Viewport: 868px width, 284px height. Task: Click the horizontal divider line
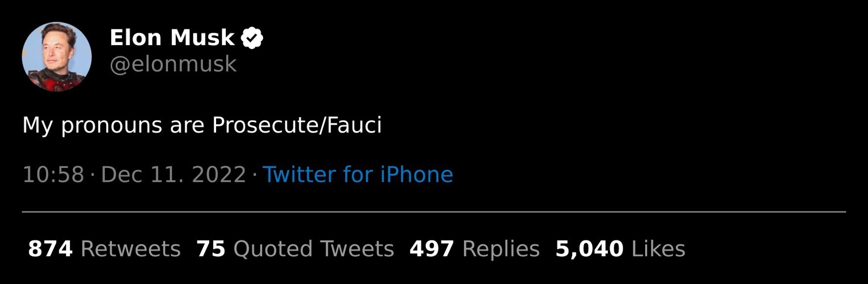pyautogui.click(x=434, y=212)
